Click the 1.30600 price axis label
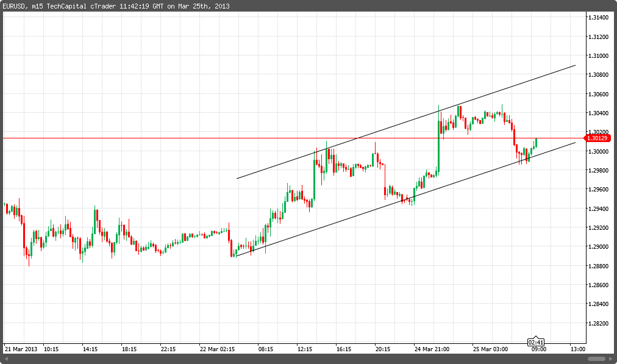 pyautogui.click(x=598, y=94)
